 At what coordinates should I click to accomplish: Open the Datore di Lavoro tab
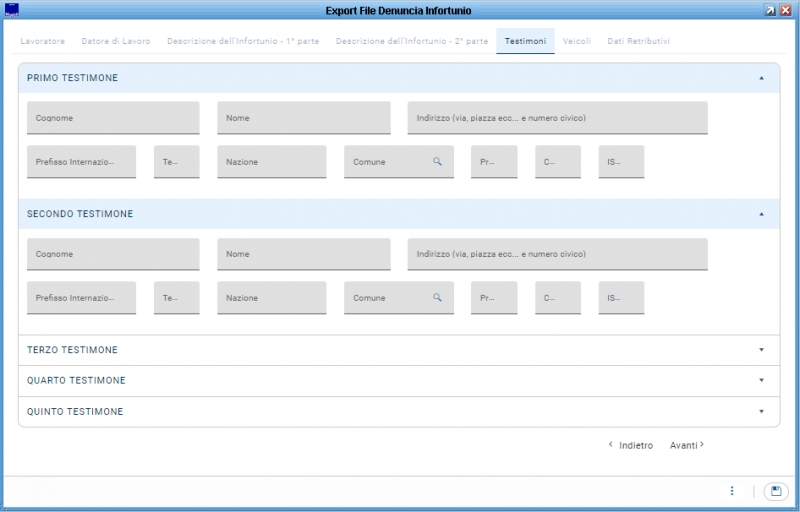click(116, 41)
